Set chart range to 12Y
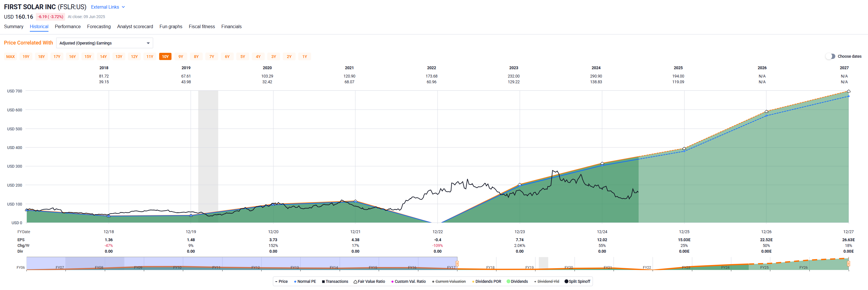 point(134,57)
